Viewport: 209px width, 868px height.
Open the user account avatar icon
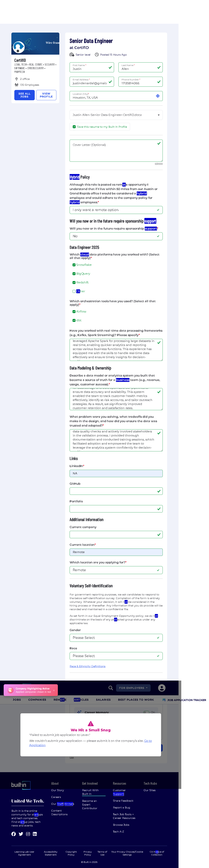[162, 688]
